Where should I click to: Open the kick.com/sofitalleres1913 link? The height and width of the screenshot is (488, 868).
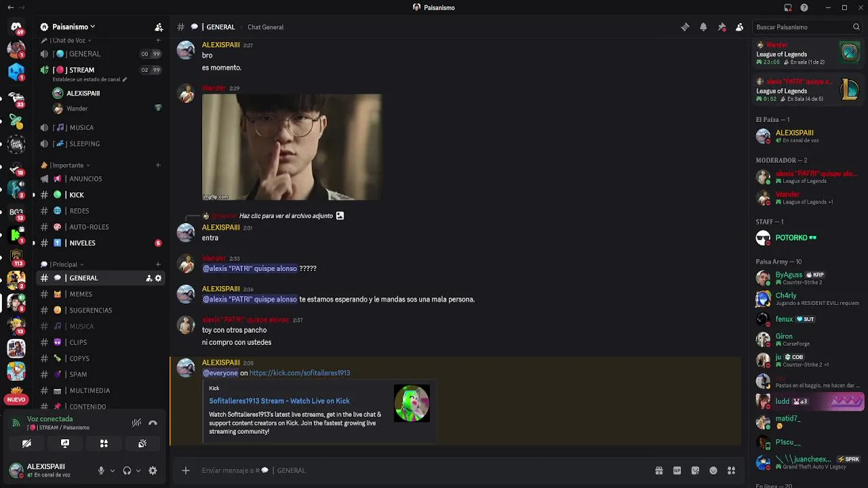tap(300, 373)
